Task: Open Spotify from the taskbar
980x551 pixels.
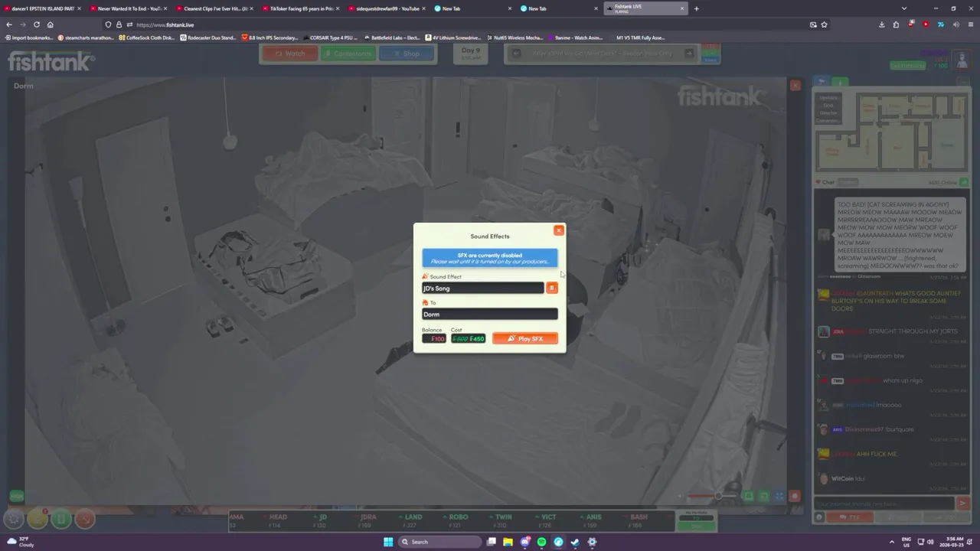Action: click(541, 542)
